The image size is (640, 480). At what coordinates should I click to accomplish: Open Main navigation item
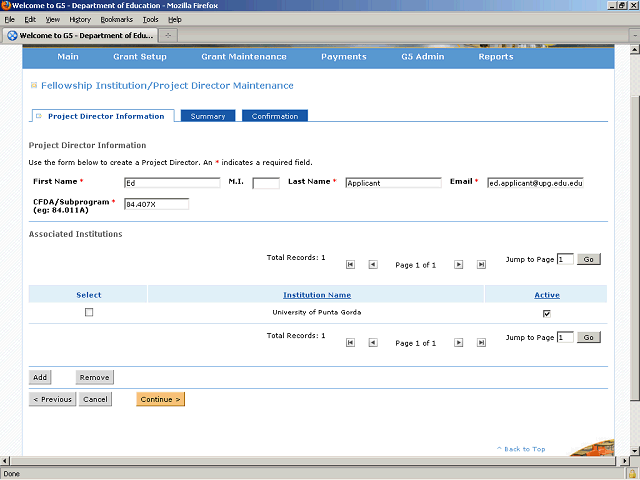68,57
